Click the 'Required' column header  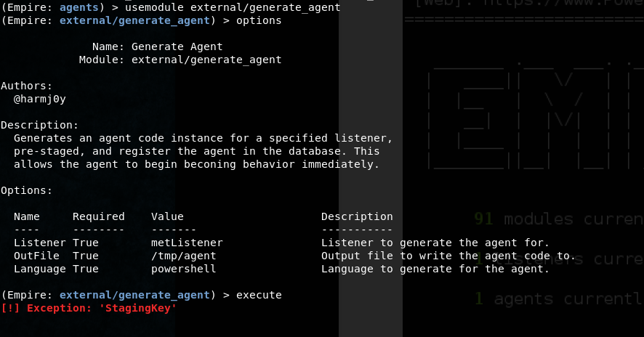pos(99,216)
